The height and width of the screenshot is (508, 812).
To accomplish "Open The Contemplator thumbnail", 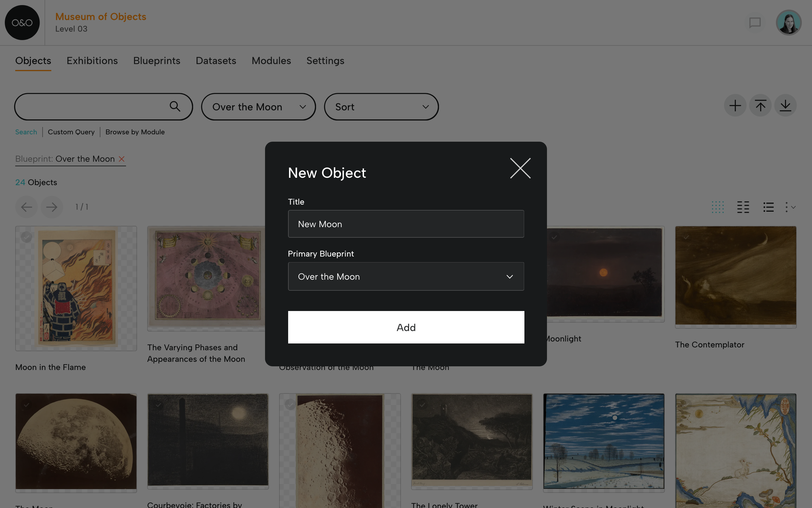I will tap(736, 277).
